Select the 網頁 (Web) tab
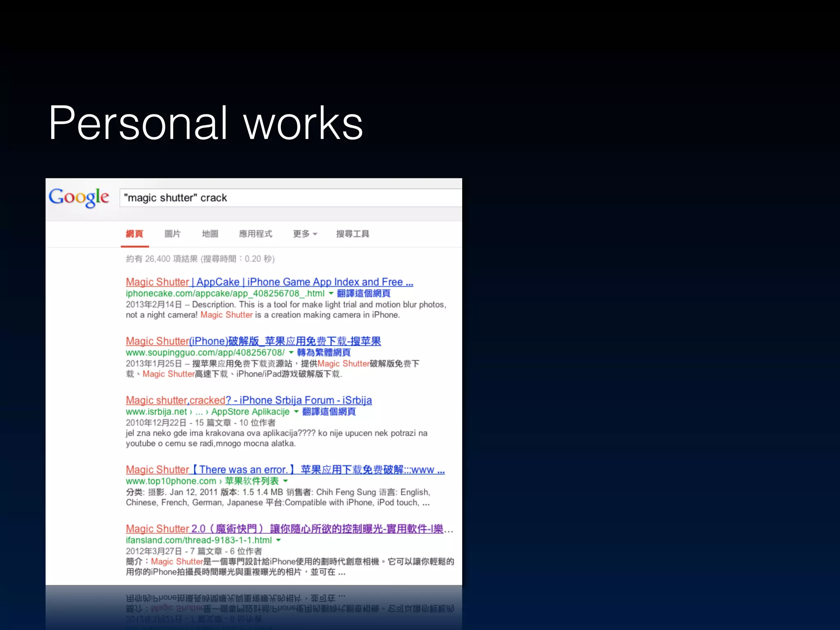Viewport: 840px width, 630px height. point(135,234)
